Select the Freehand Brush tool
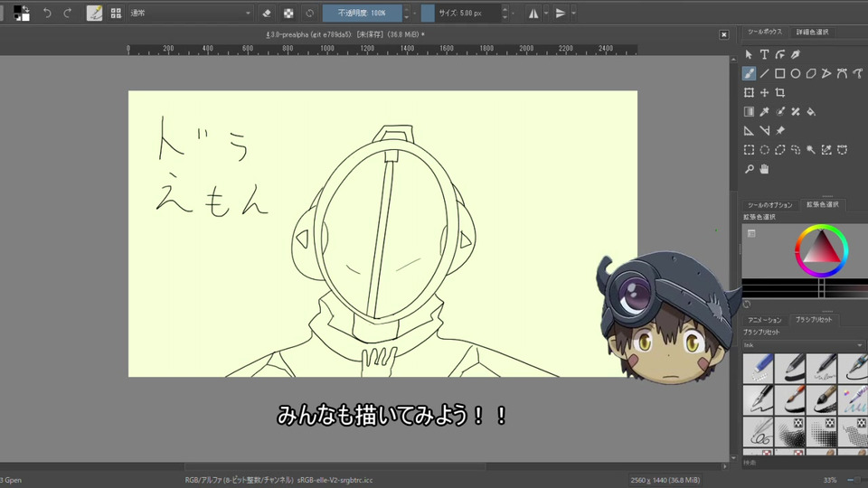 [x=749, y=73]
